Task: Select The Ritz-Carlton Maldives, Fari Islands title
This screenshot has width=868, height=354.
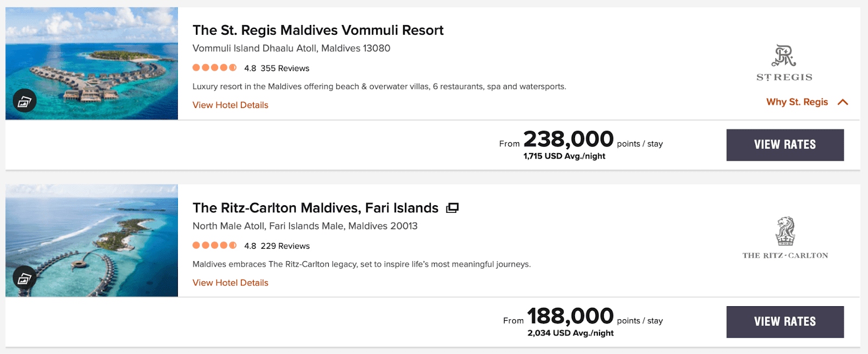Action: tap(315, 207)
